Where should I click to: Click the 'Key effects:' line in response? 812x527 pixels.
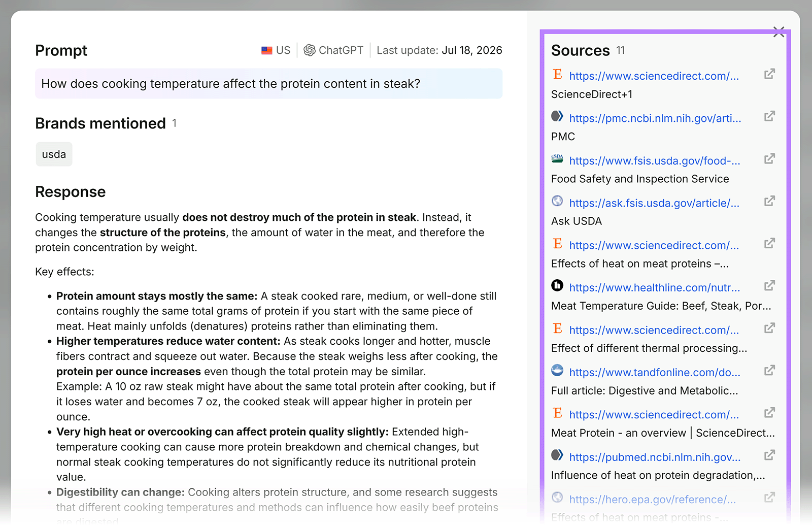tap(64, 272)
